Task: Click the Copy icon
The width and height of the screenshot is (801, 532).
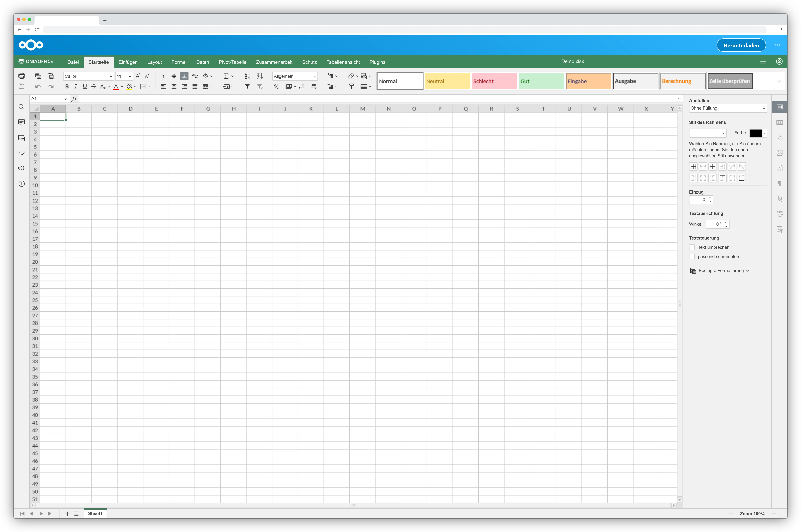Action: (38, 76)
